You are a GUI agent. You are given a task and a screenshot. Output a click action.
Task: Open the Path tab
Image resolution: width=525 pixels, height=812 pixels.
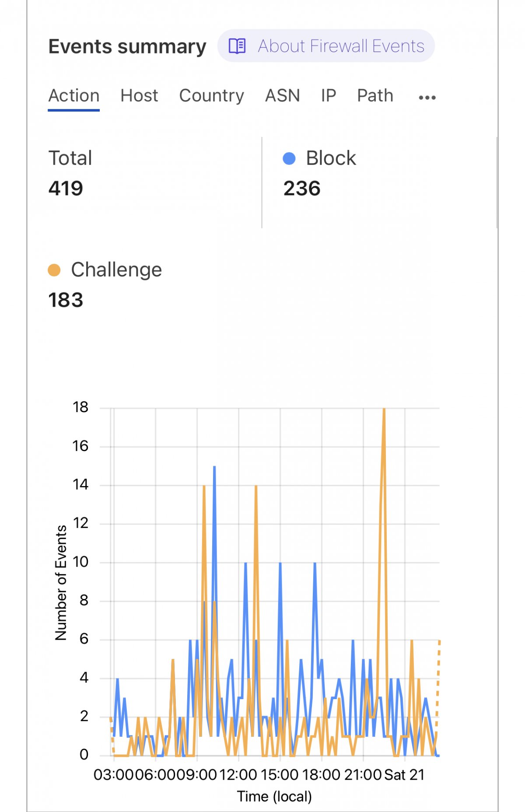tap(375, 96)
